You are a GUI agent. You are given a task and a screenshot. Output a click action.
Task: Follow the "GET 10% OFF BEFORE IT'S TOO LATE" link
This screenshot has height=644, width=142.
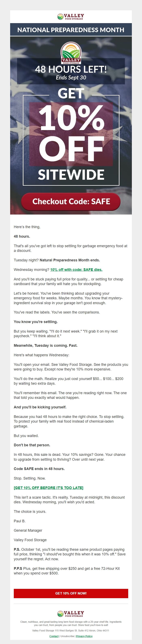coord(48,488)
